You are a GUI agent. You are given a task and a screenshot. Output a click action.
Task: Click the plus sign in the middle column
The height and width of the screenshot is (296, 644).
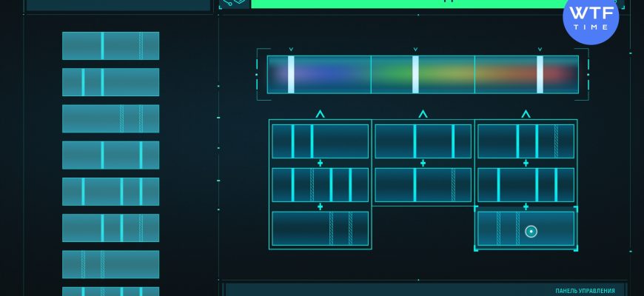pos(423,163)
